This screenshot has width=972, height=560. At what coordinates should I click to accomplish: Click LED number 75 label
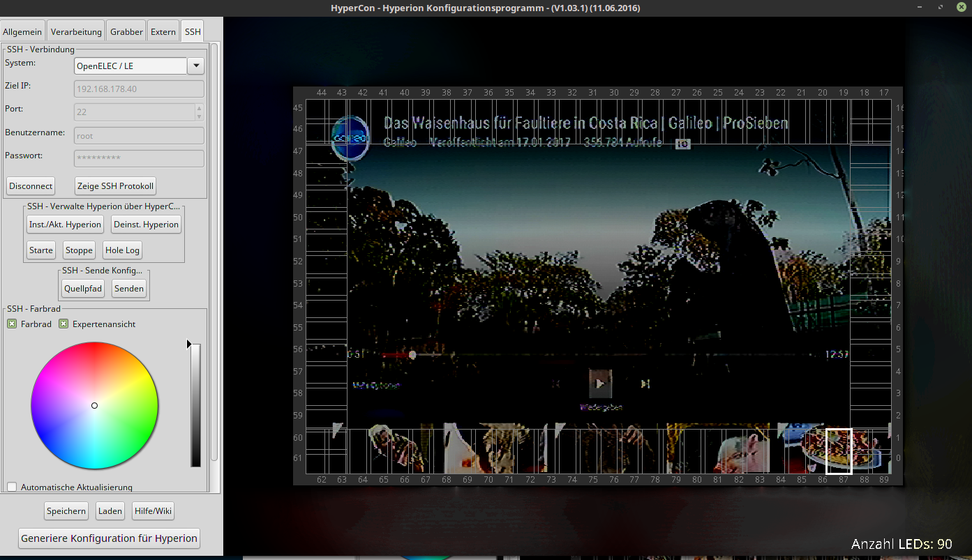[x=592, y=480]
